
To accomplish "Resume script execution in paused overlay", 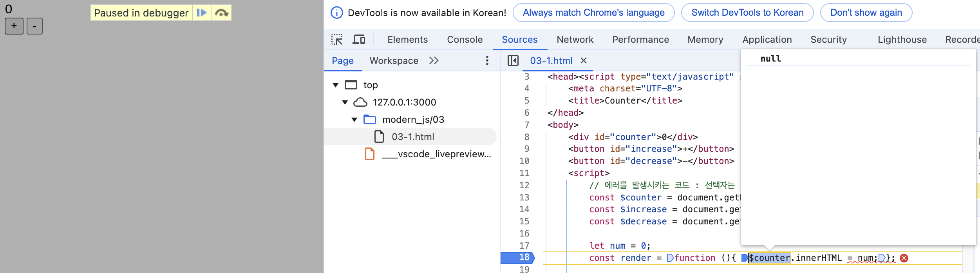I will click(202, 13).
